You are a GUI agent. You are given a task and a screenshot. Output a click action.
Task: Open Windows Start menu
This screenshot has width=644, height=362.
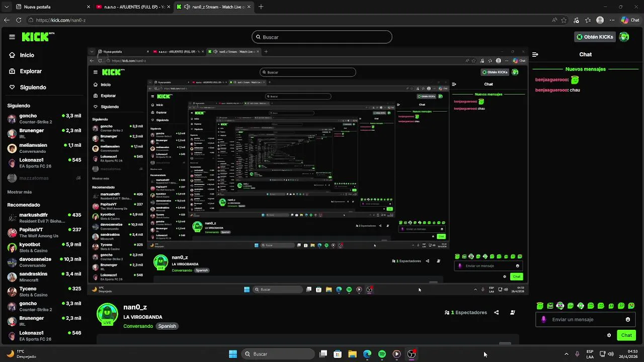click(233, 354)
